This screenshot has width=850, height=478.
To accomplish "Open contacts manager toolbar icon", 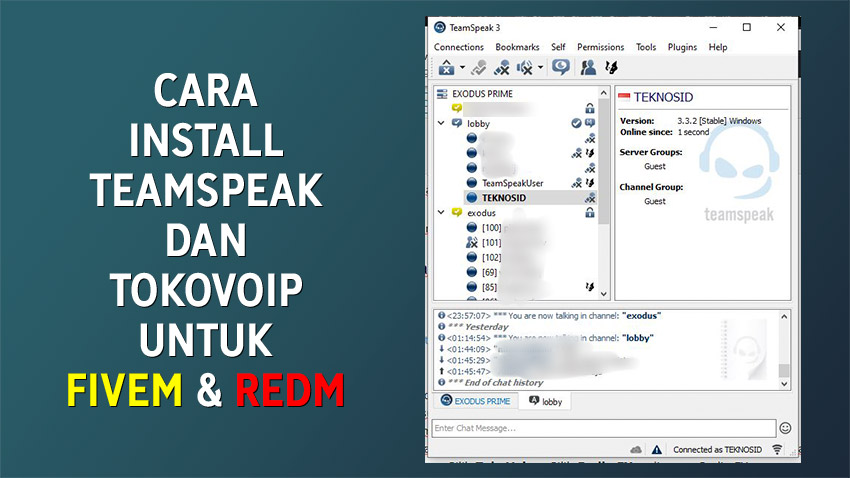I will (588, 67).
